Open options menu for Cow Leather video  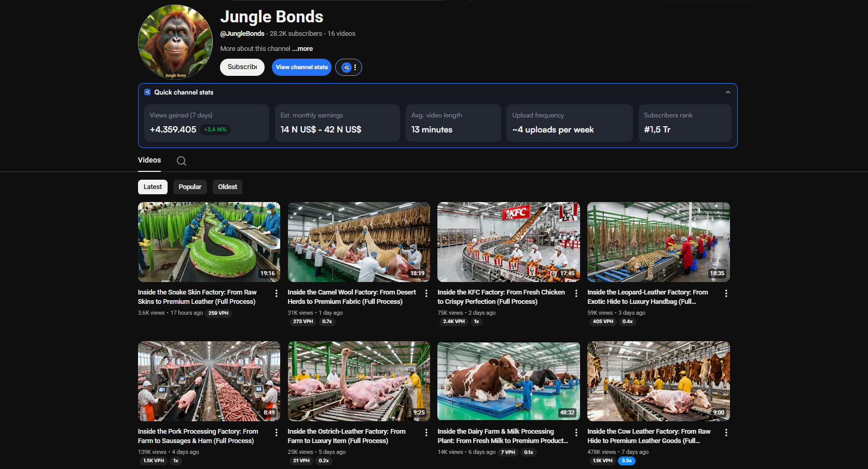coord(726,433)
